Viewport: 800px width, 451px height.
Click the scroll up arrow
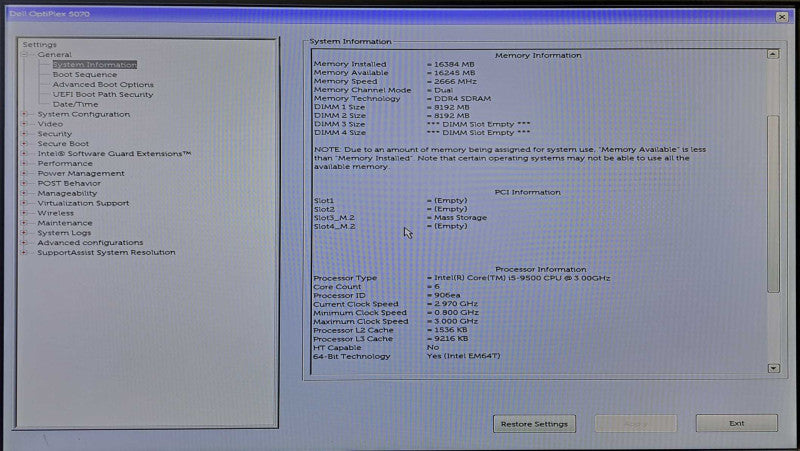point(773,54)
